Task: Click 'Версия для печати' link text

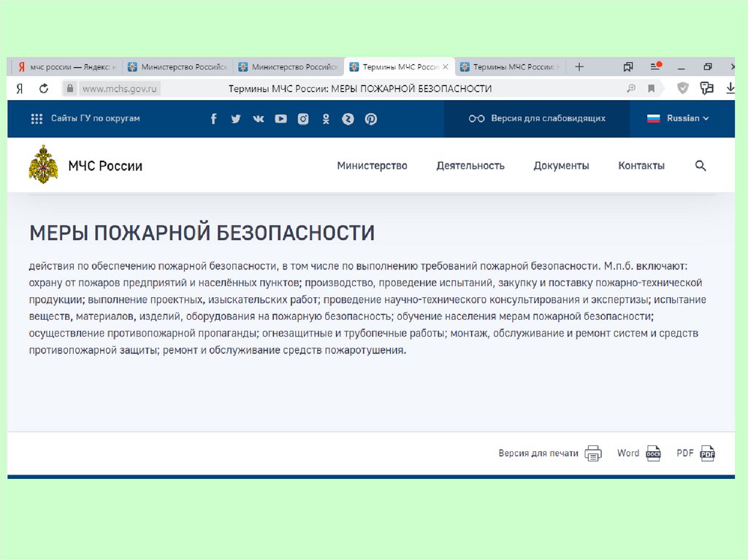Action: pos(538,453)
